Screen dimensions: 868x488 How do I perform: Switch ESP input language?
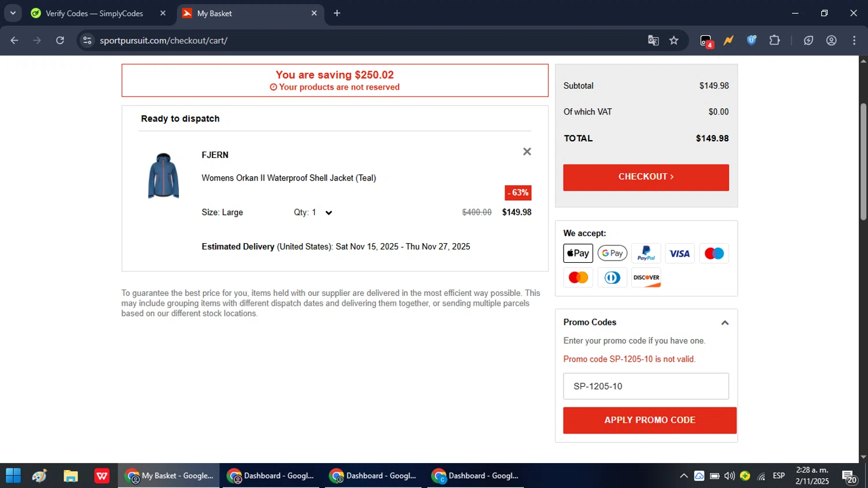point(779,476)
